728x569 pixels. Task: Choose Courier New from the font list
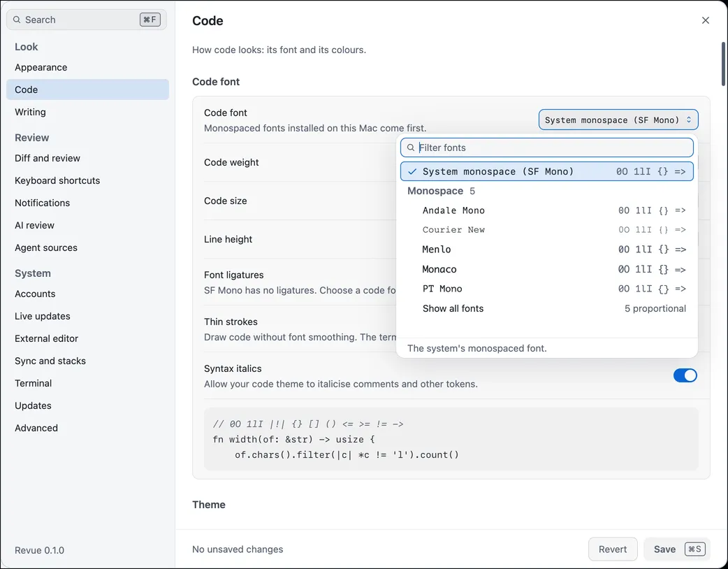click(546, 230)
